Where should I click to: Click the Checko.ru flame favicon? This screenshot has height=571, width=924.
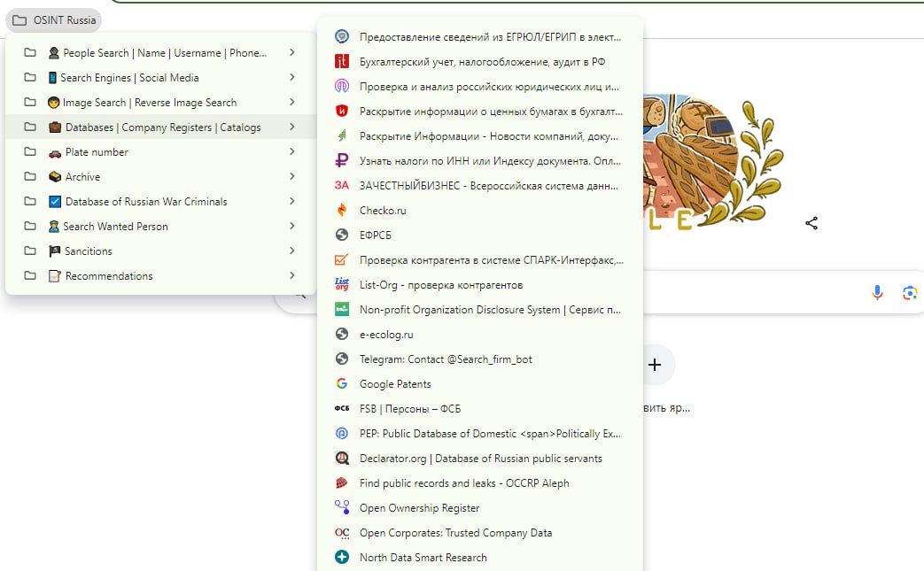[342, 211]
